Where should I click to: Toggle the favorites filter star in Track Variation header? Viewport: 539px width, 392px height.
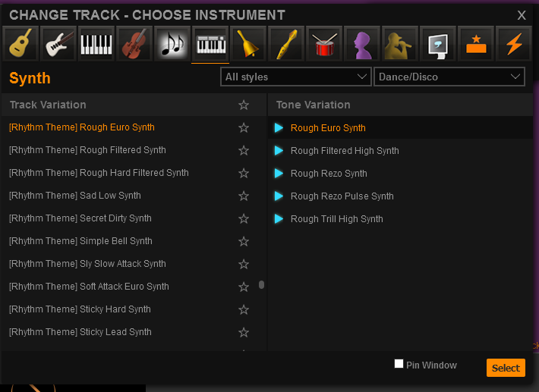coord(244,105)
